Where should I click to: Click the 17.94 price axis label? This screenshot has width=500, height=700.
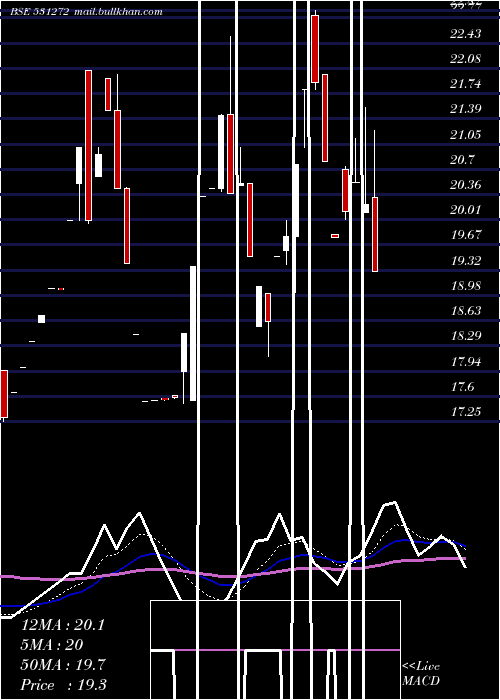coord(466,361)
